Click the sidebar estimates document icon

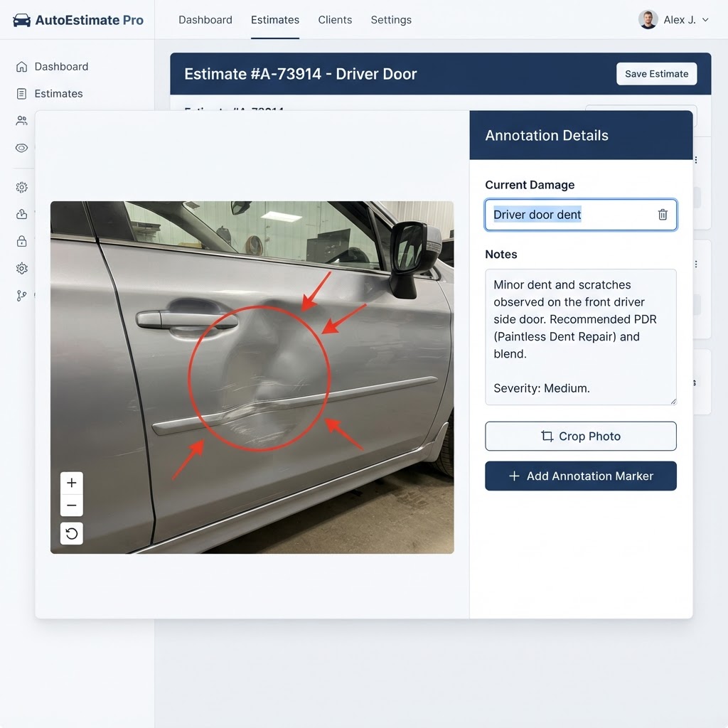[21, 94]
